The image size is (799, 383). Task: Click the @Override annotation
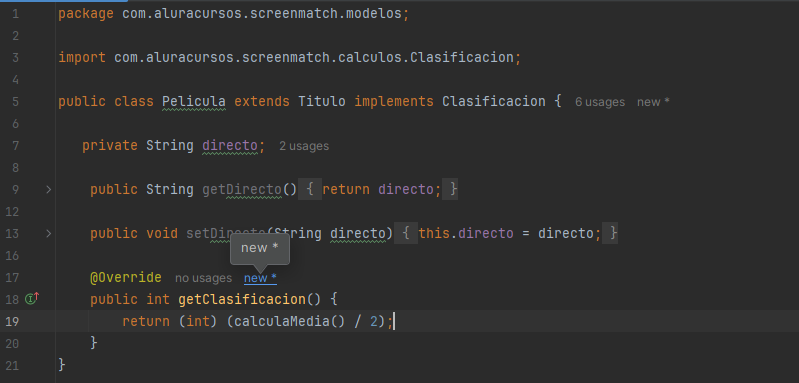click(x=126, y=278)
